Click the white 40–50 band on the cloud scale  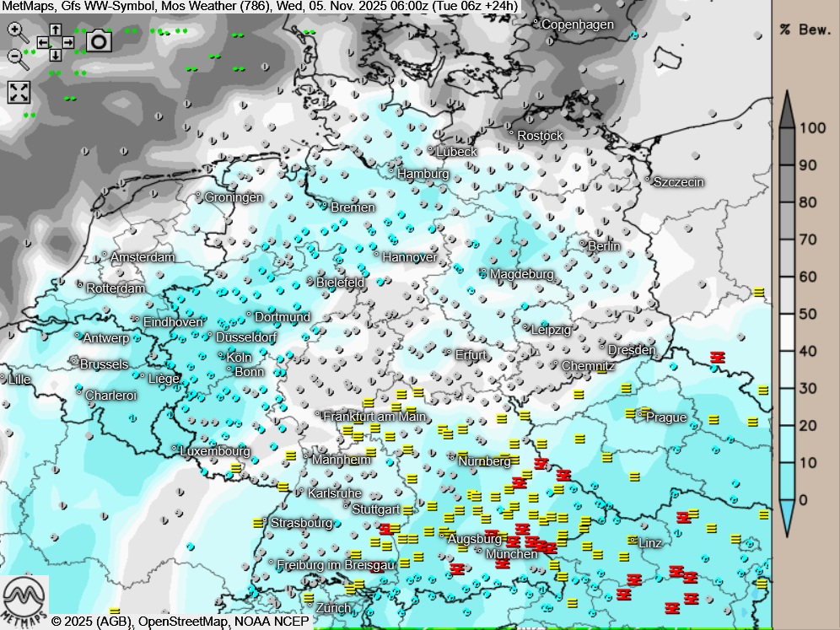tap(786, 332)
